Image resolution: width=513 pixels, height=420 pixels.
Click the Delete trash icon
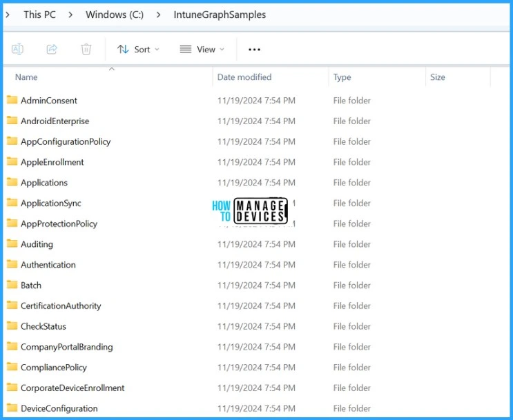[86, 50]
